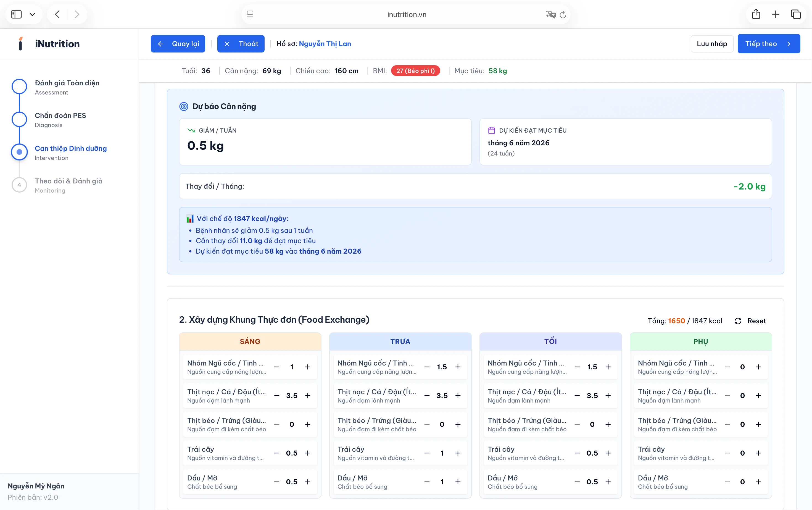The image size is (812, 510).
Task: Open the sidebar options dropdown chevron
Action: coord(32,14)
